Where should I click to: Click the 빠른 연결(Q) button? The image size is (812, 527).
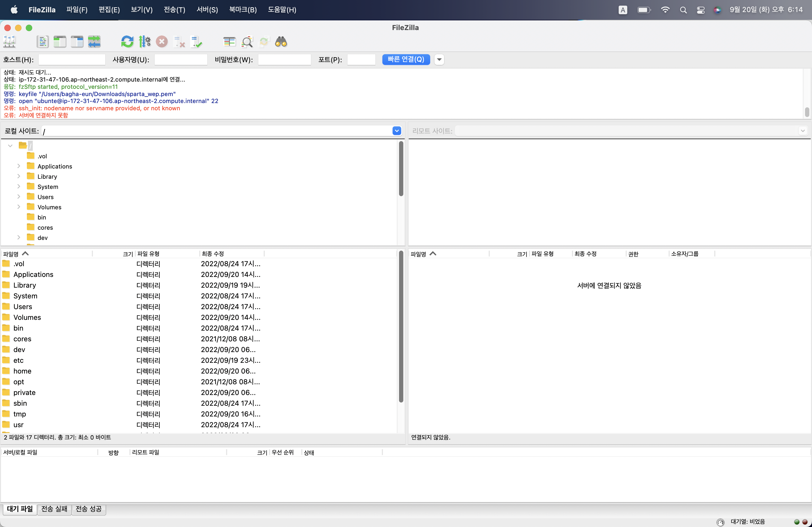pyautogui.click(x=406, y=59)
